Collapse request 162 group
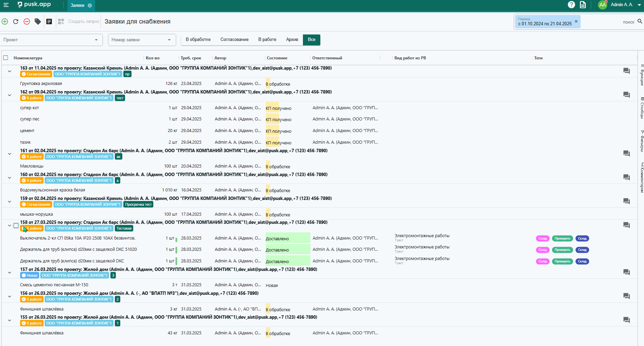644x346 pixels. coord(10,95)
